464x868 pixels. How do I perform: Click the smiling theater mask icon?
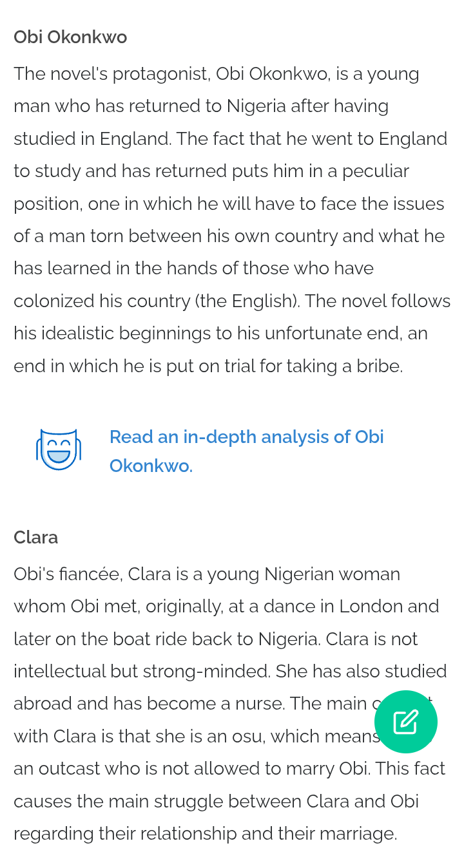[x=58, y=449]
